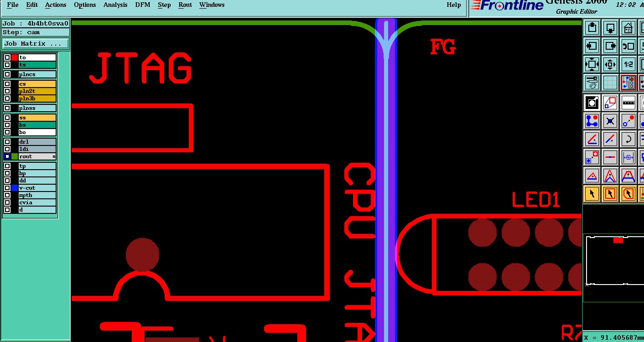Click the crossed-lines intersection point icon
This screenshot has height=342, width=644.
pos(610,121)
